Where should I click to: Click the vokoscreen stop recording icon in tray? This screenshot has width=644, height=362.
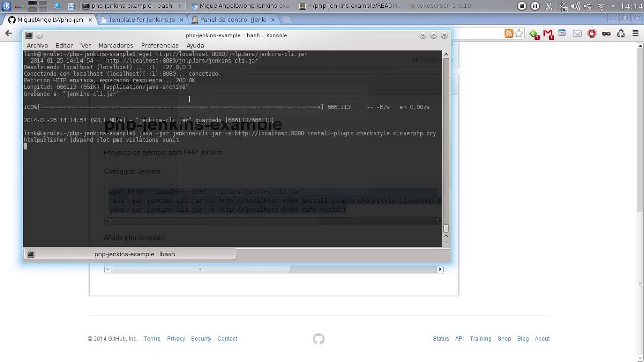522,6
